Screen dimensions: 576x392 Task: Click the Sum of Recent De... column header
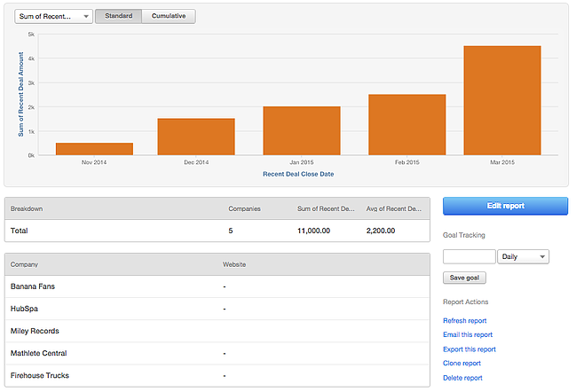tap(326, 208)
